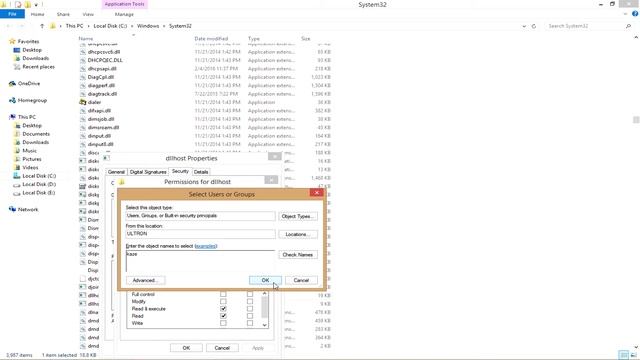Open the View ribbon tab
The image size is (640, 360).
88,14
